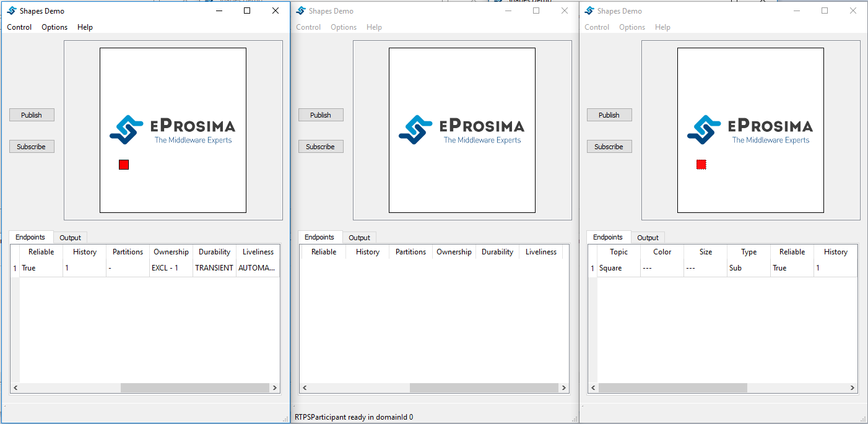Select row header 1 in the left window table

tap(15, 268)
